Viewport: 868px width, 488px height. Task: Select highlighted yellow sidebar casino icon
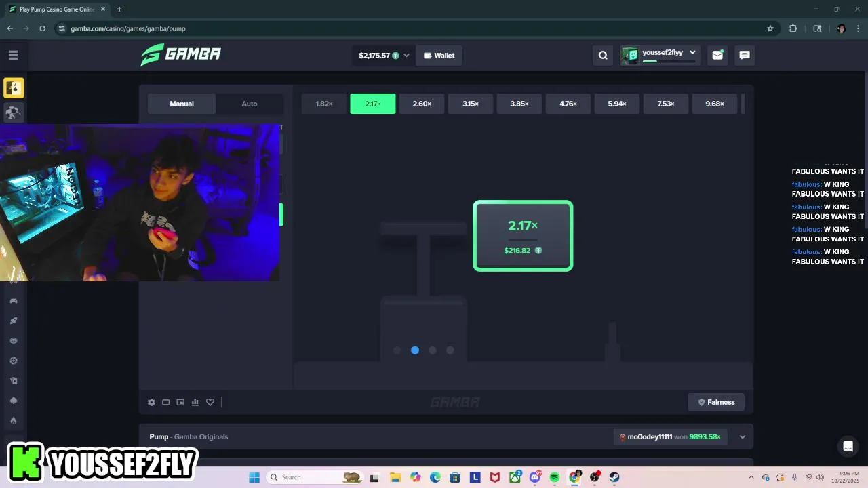[14, 88]
